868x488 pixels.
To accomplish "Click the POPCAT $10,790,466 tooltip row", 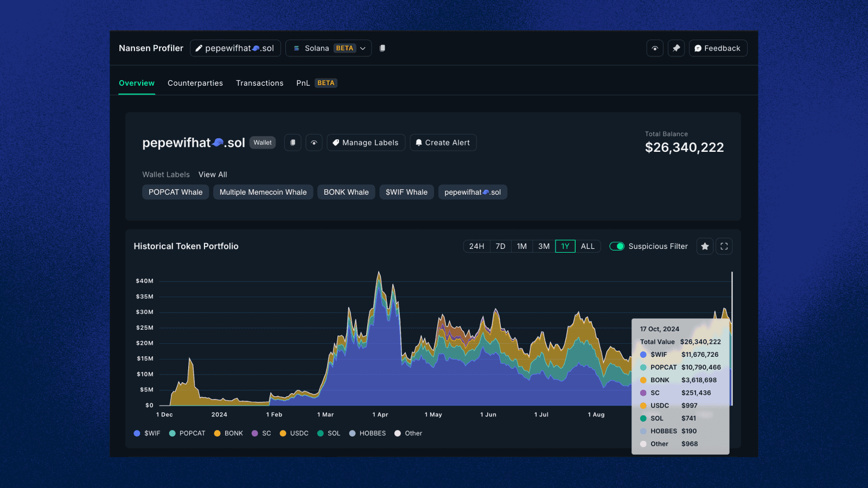I will click(x=680, y=367).
